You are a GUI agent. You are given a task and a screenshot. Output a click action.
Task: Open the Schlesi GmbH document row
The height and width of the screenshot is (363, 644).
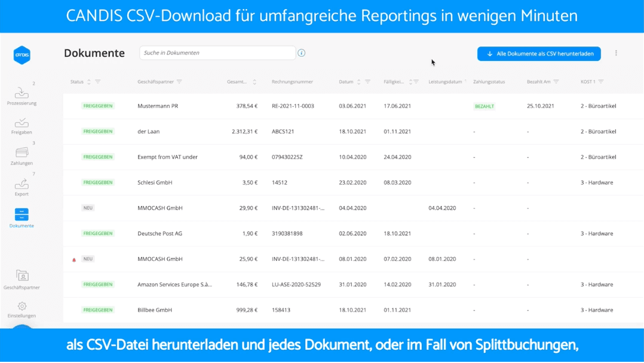[353, 182]
